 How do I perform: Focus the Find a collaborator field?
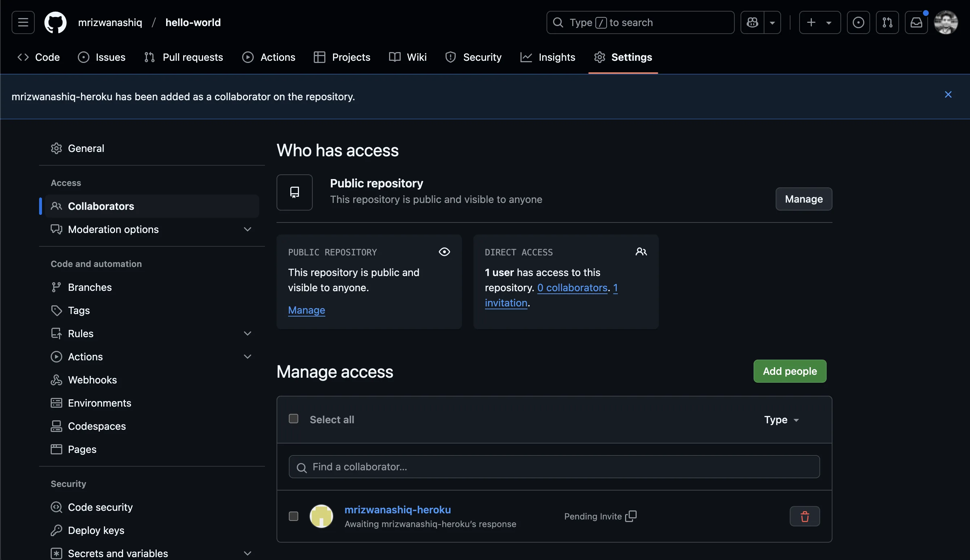(x=554, y=467)
